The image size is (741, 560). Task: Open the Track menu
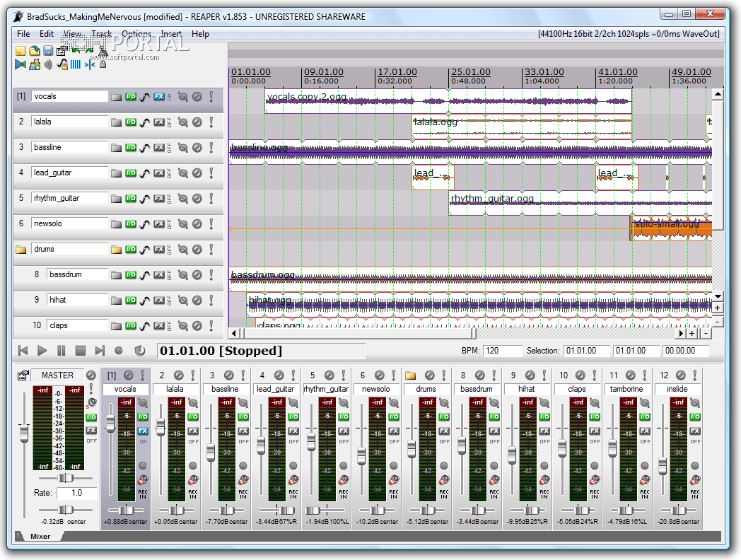101,34
